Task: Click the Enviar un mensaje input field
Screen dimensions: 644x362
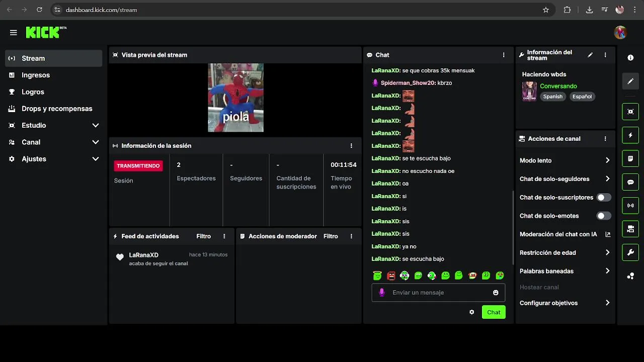Action: pos(437,293)
